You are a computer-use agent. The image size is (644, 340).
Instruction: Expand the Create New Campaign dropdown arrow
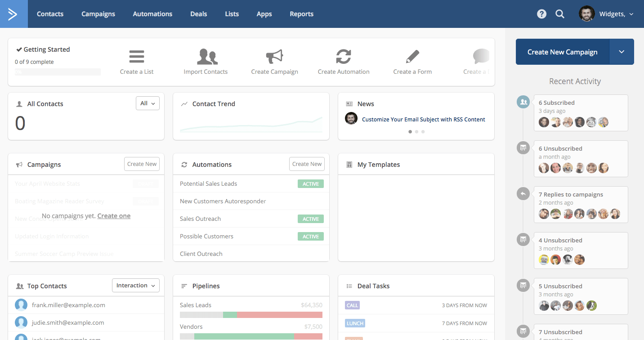pyautogui.click(x=622, y=52)
